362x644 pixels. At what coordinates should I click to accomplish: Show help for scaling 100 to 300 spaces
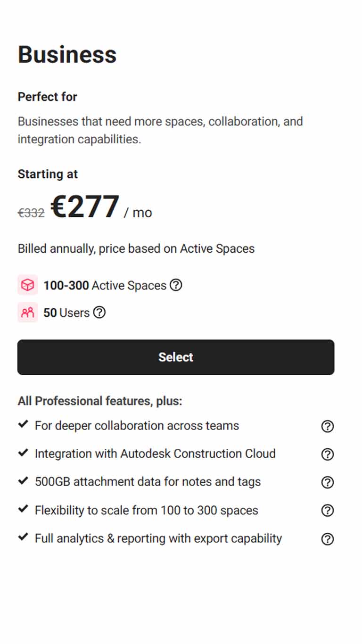coord(327,511)
